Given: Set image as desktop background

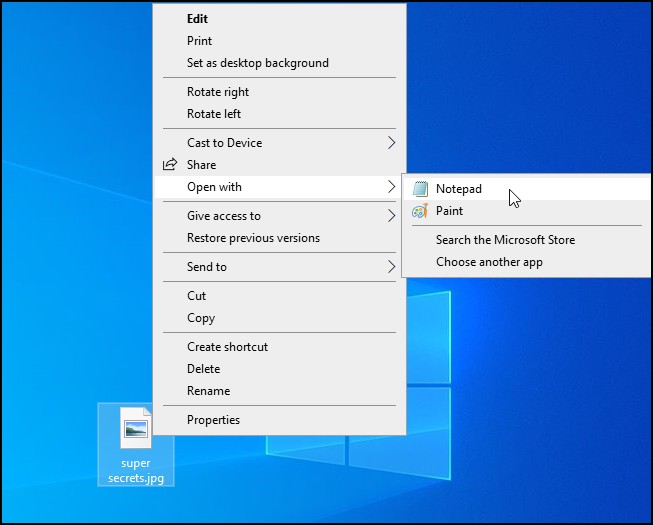Looking at the screenshot, I should (257, 63).
